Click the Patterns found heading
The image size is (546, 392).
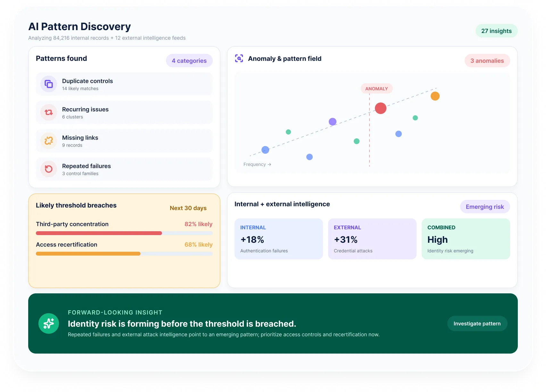(62, 58)
